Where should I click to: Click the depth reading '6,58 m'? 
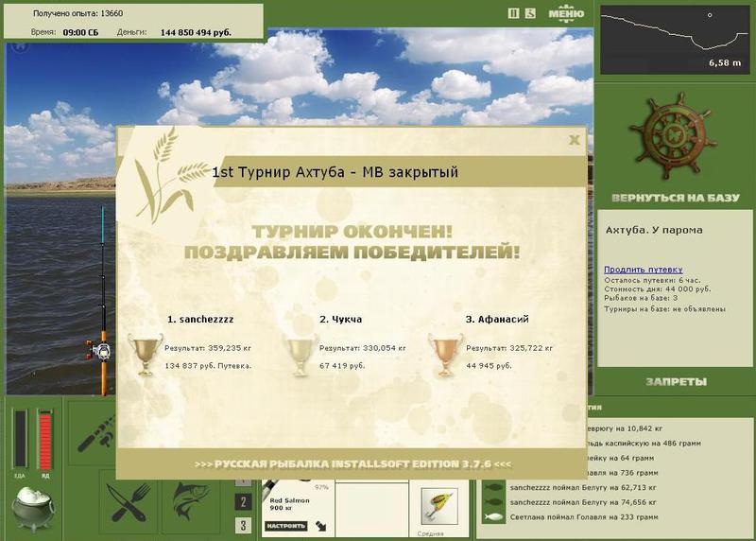tap(725, 62)
